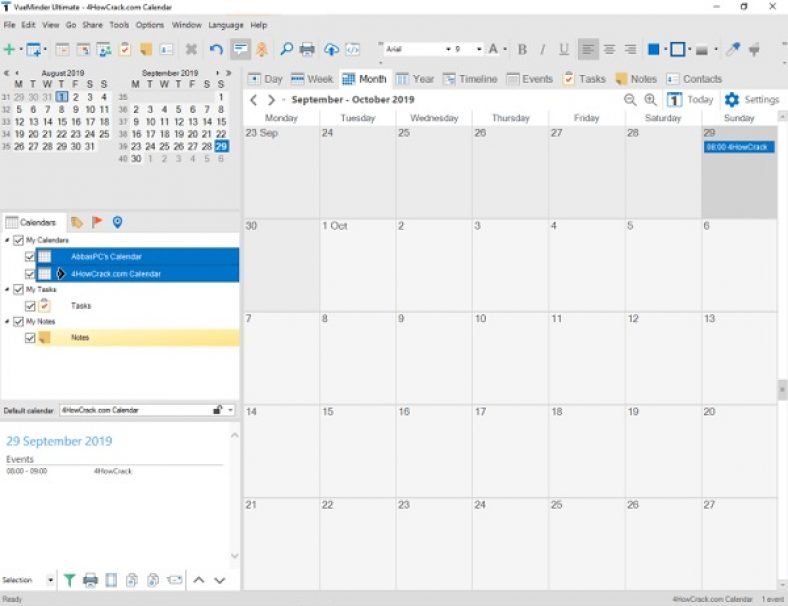Click the printer icon in main toolbar

pos(307,49)
